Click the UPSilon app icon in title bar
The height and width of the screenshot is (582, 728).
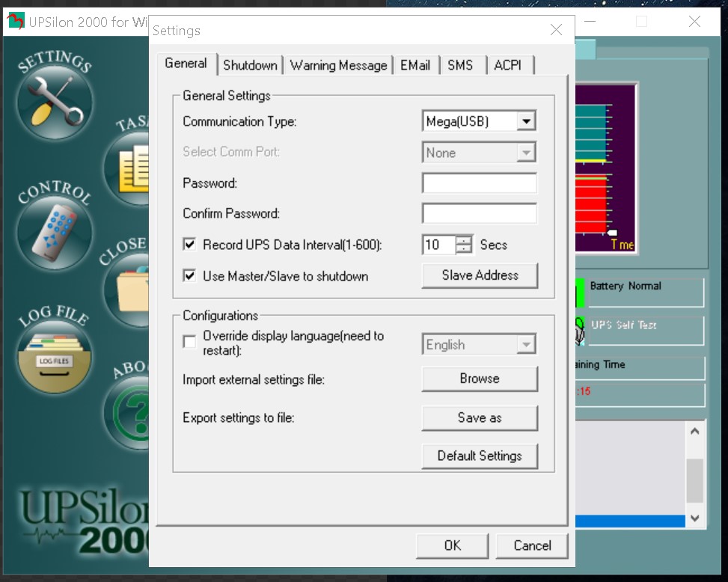click(15, 21)
